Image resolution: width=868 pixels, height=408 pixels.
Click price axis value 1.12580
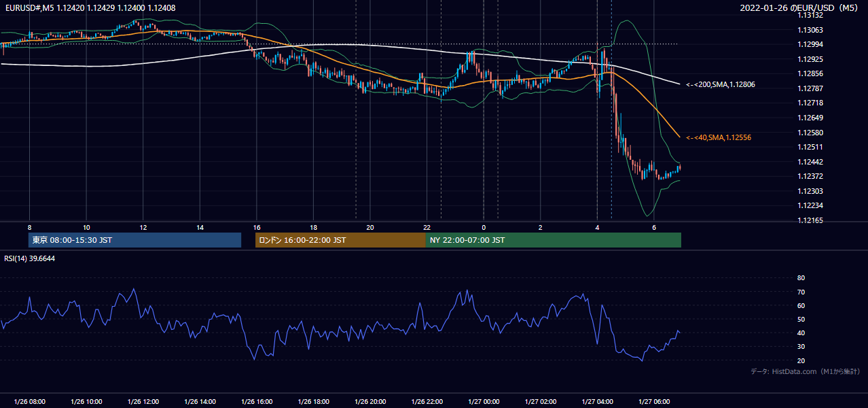click(811, 133)
